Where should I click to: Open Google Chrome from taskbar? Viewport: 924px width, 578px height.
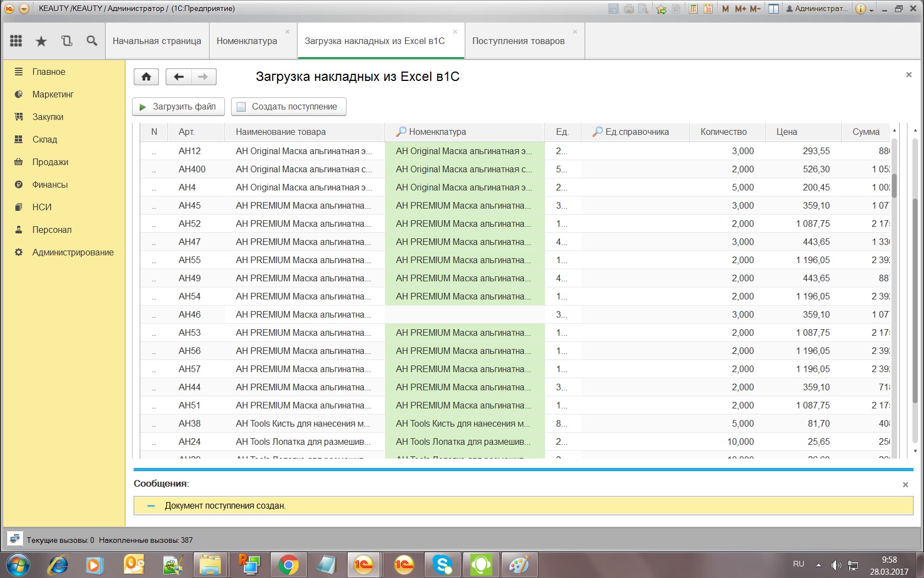tap(288, 565)
